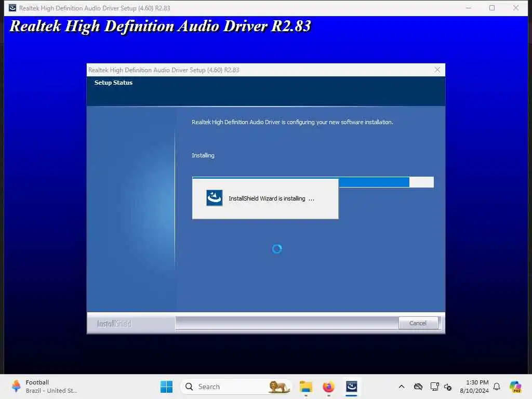Click the 'Setup Status' heading
532x399 pixels.
113,83
